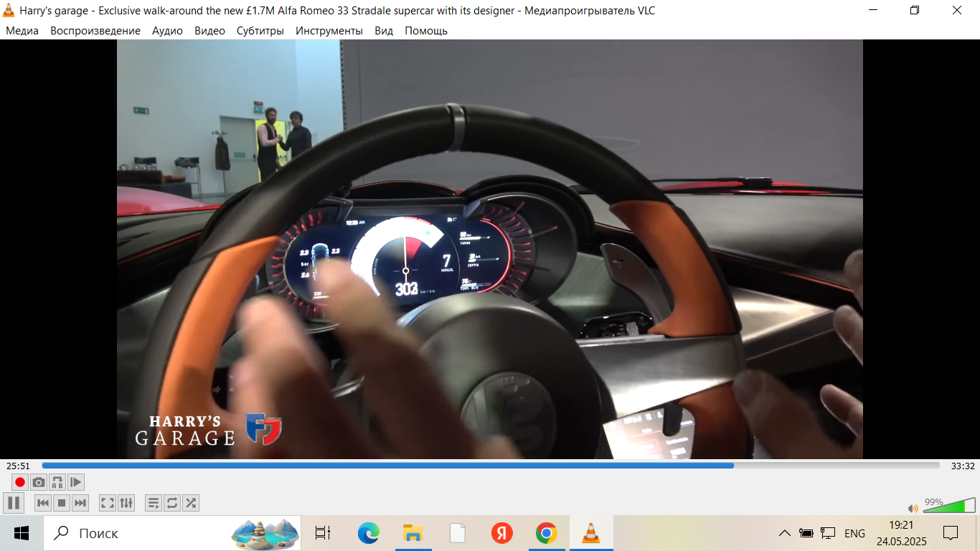The height and width of the screenshot is (551, 980).
Task: Toggle the loop repeat mode
Action: [x=172, y=503]
